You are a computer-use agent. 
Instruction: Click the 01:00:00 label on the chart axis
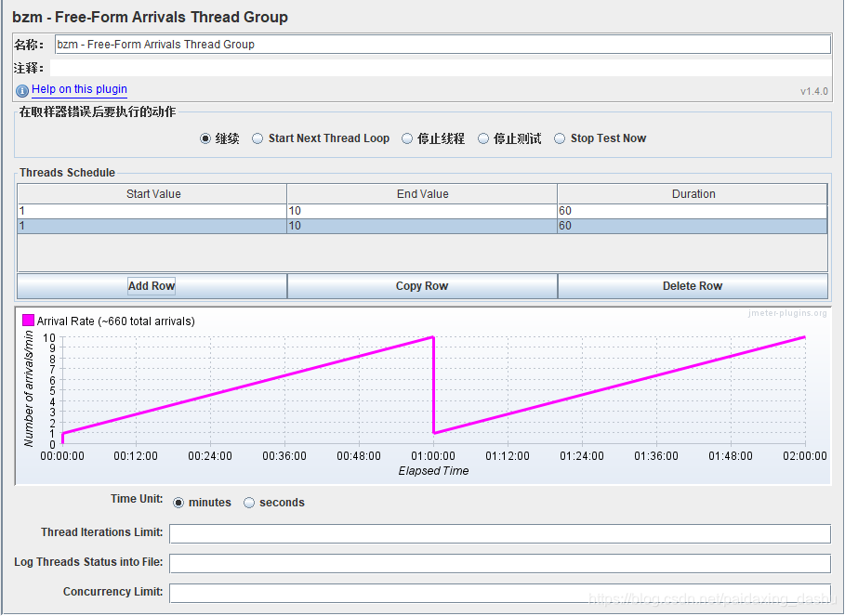433,456
